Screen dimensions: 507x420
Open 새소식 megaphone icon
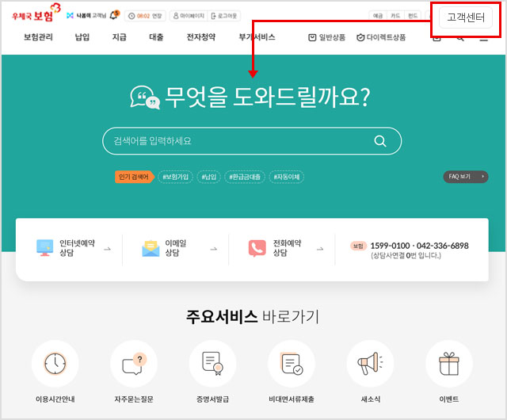click(370, 364)
